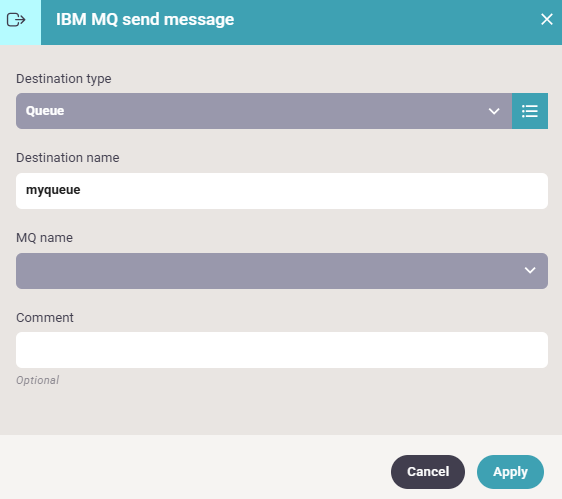Image resolution: width=562 pixels, height=499 pixels.
Task: Click into the Comment text field
Action: (x=282, y=350)
